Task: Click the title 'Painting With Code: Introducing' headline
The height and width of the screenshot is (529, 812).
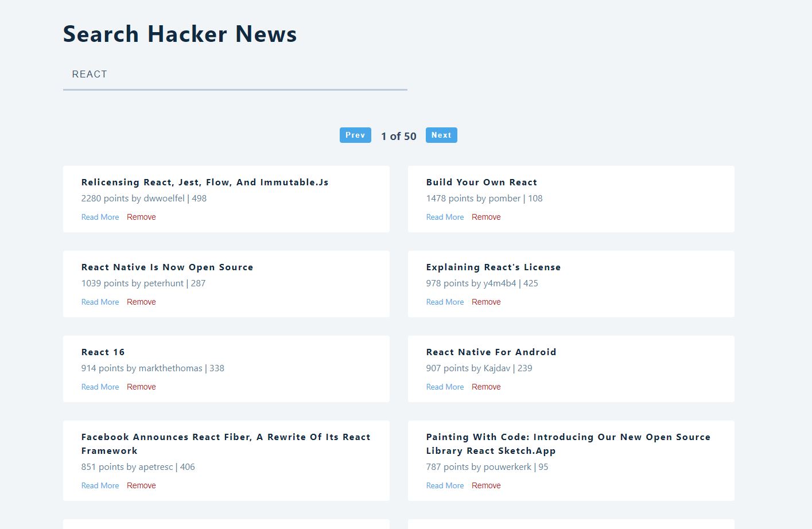Action: [568, 444]
